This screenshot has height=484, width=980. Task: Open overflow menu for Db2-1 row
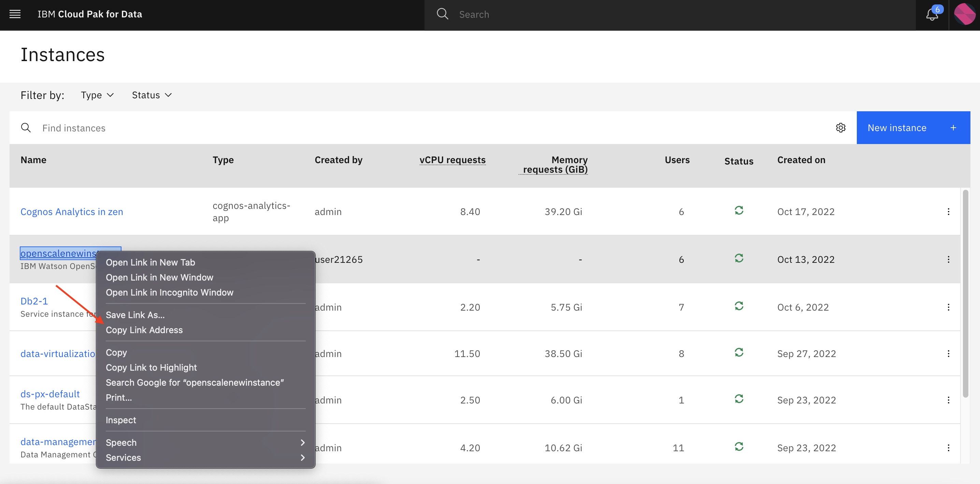pos(948,307)
